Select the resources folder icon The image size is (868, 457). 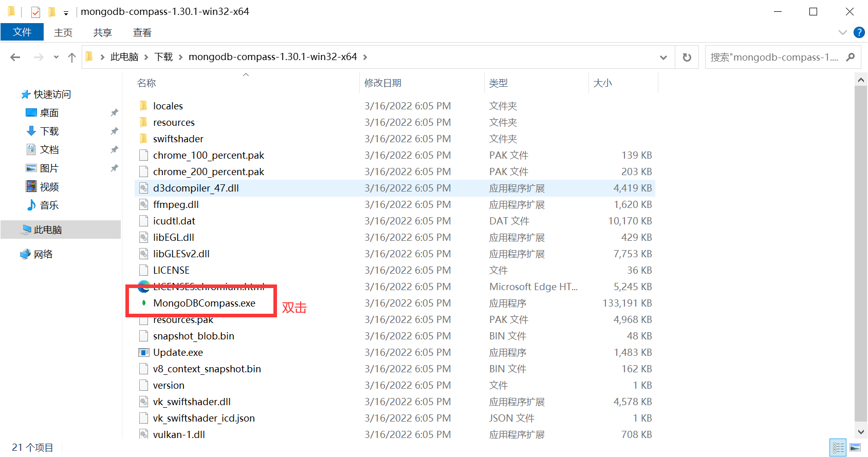pyautogui.click(x=144, y=122)
